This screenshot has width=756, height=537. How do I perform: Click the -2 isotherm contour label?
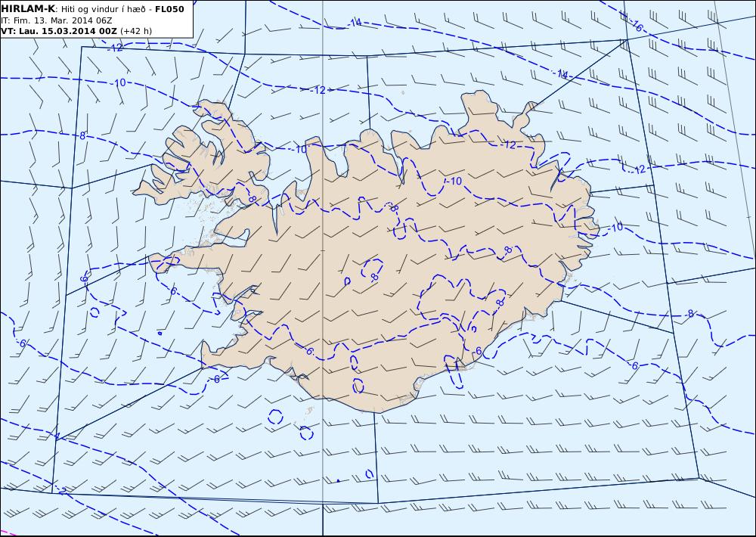coord(62,491)
